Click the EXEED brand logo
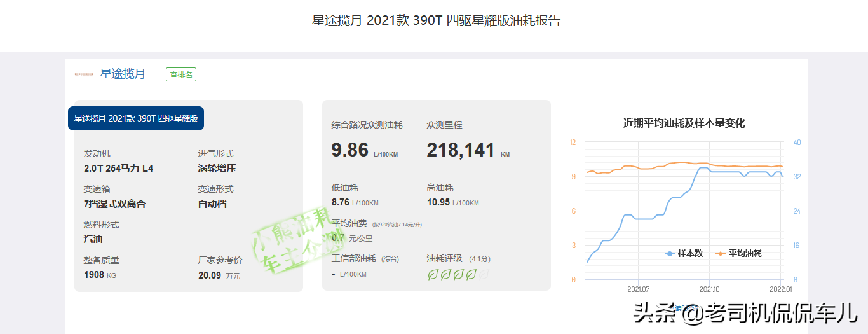 pyautogui.click(x=84, y=74)
